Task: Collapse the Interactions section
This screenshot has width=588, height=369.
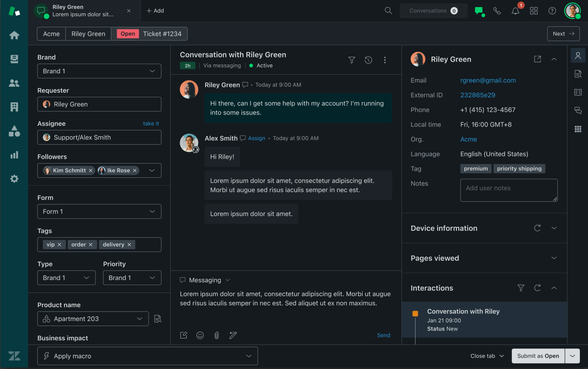Action: 554,288
